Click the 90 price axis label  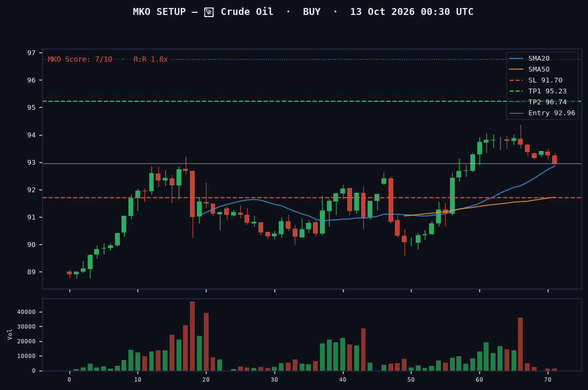click(x=32, y=245)
